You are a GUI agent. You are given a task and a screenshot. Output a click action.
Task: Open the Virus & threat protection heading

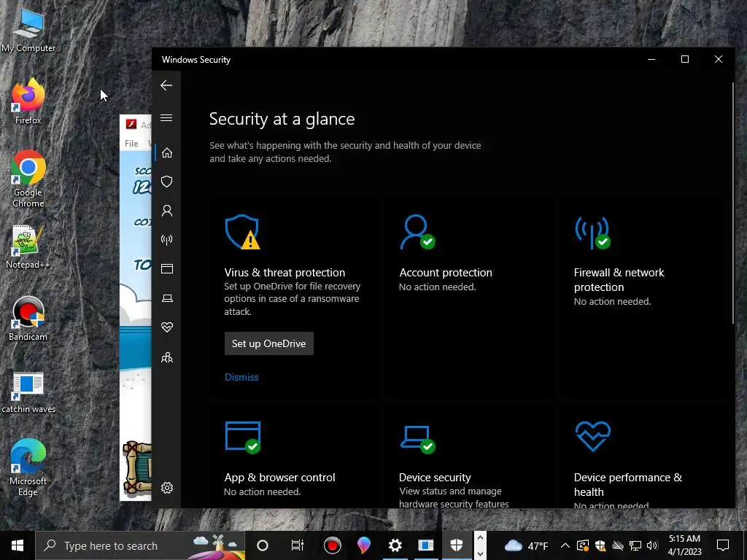pyautogui.click(x=285, y=273)
